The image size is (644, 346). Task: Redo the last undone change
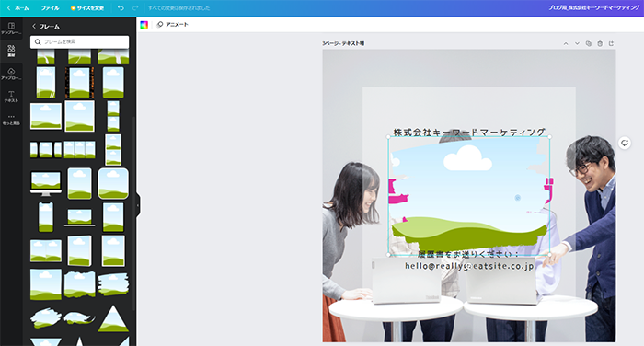(x=135, y=7)
